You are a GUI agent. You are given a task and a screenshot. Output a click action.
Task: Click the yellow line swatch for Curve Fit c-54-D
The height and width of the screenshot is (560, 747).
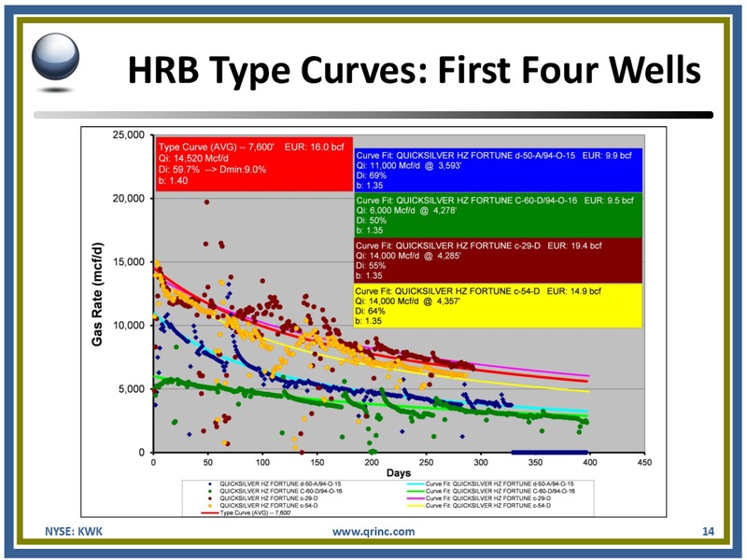click(416, 505)
